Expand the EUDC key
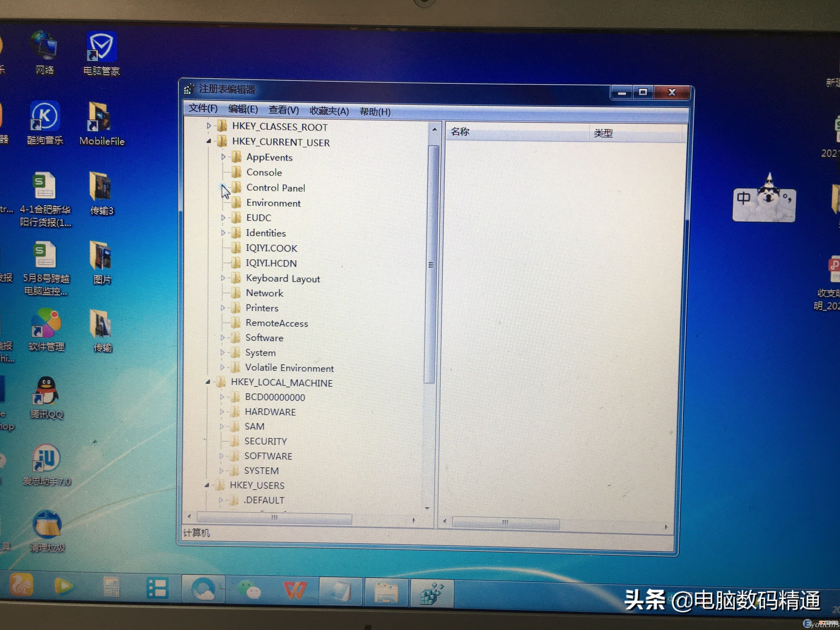Screen dimensions: 840x630 click(x=223, y=217)
